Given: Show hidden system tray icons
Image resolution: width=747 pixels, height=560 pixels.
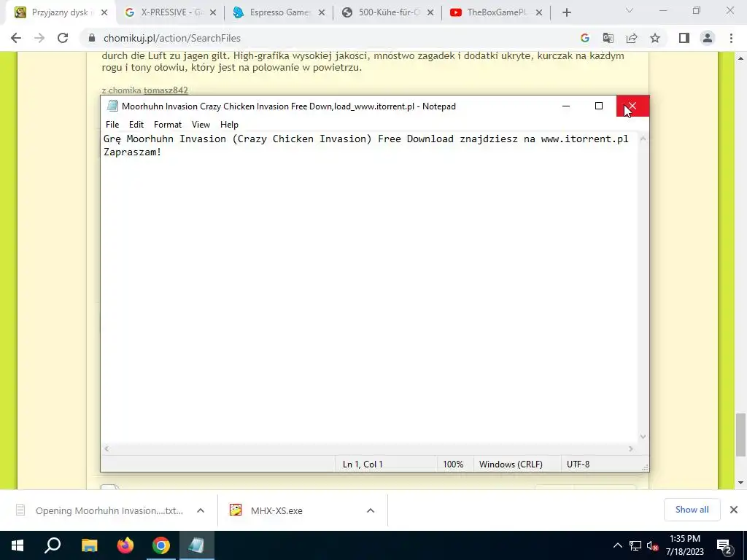Looking at the screenshot, I should tap(617, 545).
